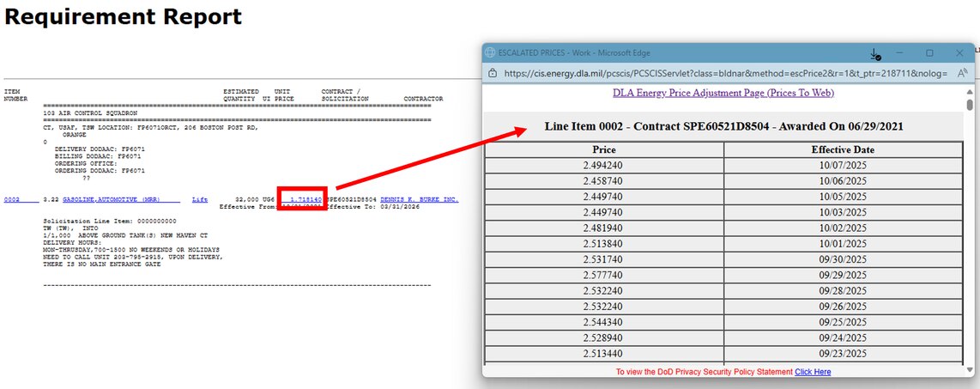Viewport: 980px width, 389px height.
Task: Click the globe icon beside ESCALATED PRICES title
Action: tap(492, 52)
